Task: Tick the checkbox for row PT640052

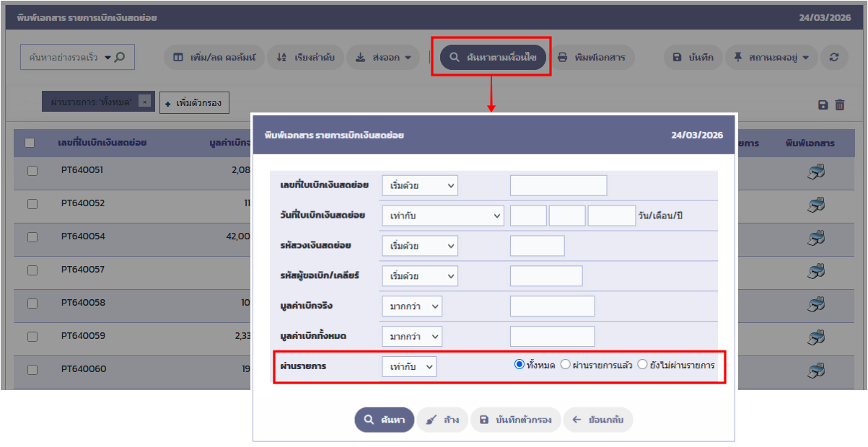Action: click(x=32, y=204)
